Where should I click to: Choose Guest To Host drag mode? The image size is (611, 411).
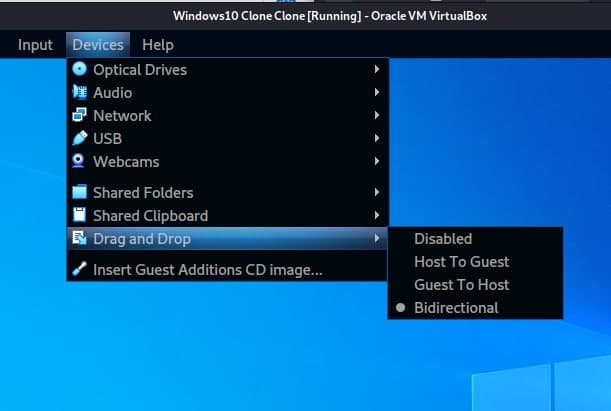coord(461,285)
